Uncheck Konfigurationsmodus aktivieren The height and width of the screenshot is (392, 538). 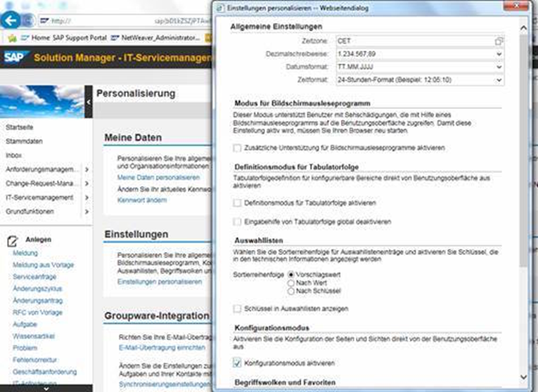coord(237,363)
